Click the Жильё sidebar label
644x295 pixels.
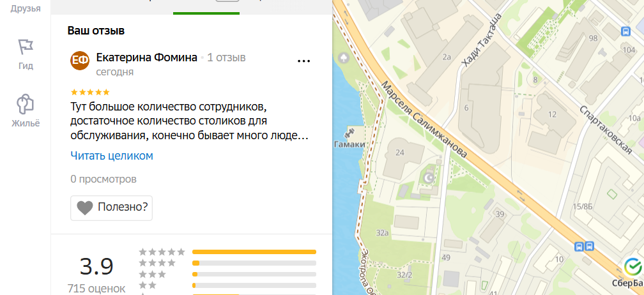pos(26,123)
